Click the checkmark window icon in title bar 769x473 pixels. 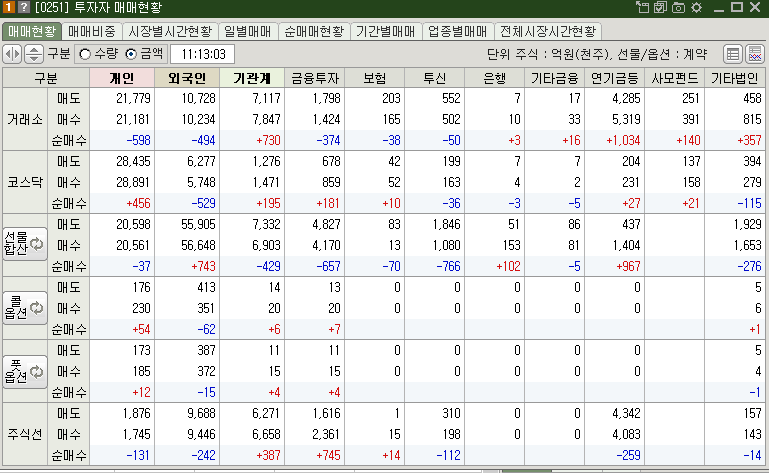(661, 7)
